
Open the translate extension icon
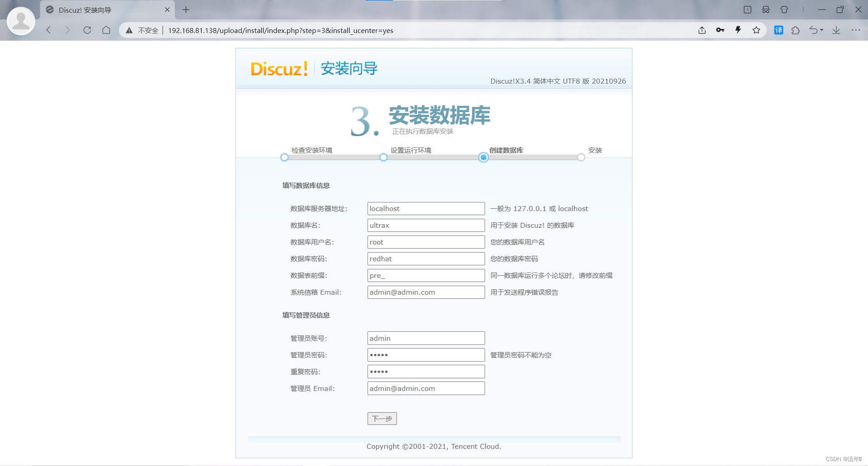point(778,30)
